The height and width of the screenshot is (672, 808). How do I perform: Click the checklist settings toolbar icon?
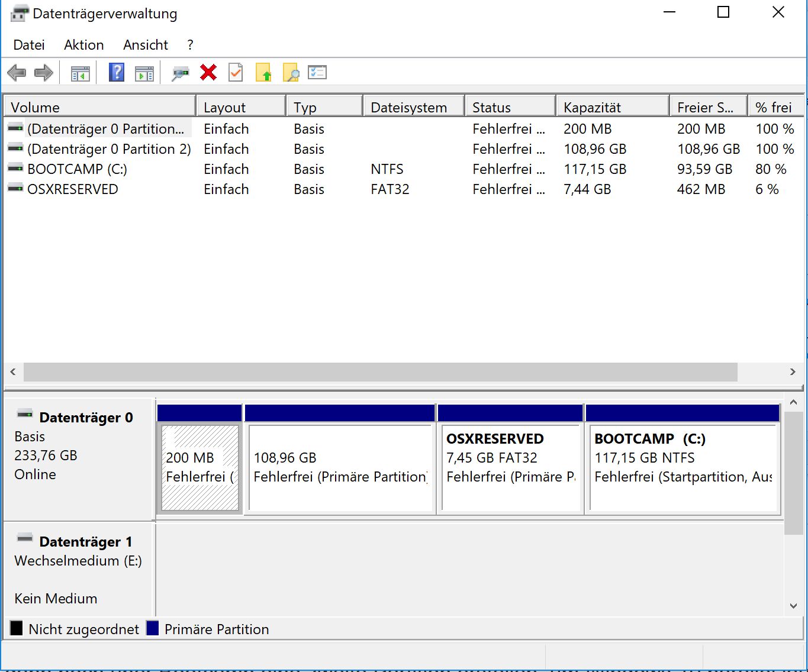(x=317, y=73)
